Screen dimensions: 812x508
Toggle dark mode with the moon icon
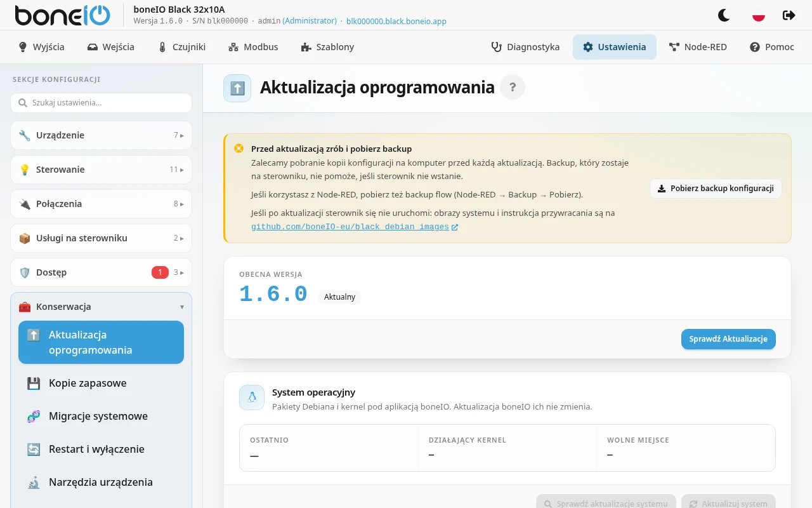(x=724, y=15)
